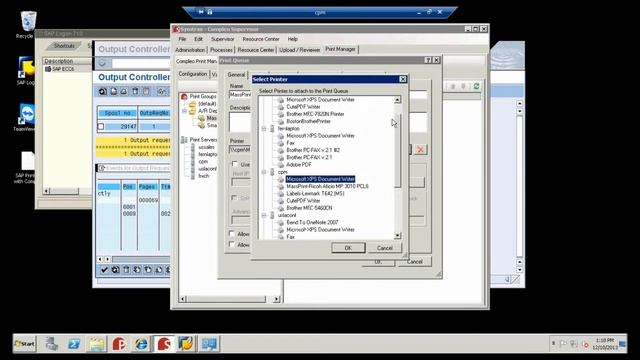Open the remote desktop taskbar icon
This screenshot has height=360, width=640.
(x=209, y=344)
